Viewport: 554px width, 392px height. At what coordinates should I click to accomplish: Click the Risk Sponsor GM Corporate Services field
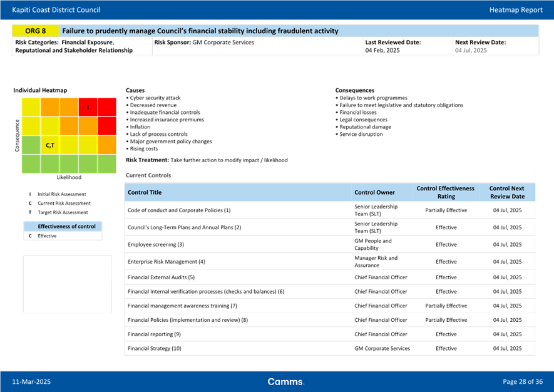(204, 43)
